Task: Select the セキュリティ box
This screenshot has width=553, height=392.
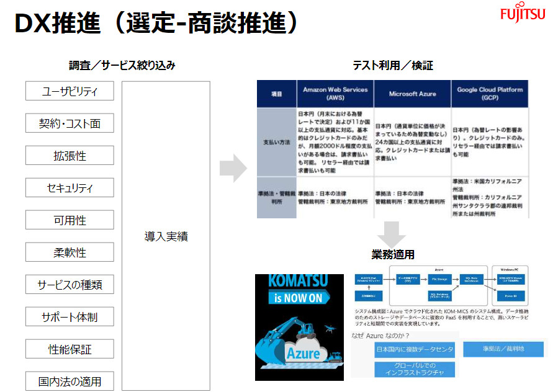Action: coord(70,187)
